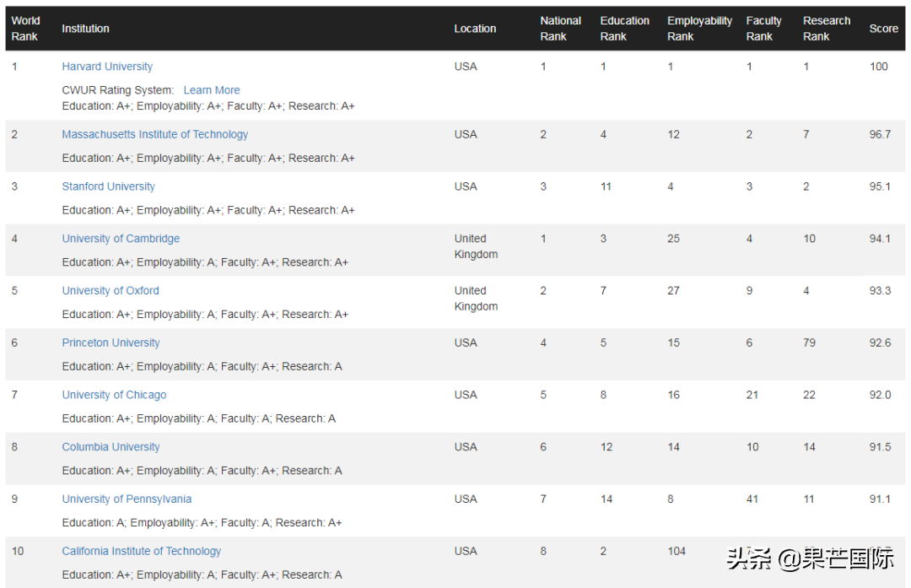Click the Research Rank column header
The image size is (911, 588).
click(826, 29)
